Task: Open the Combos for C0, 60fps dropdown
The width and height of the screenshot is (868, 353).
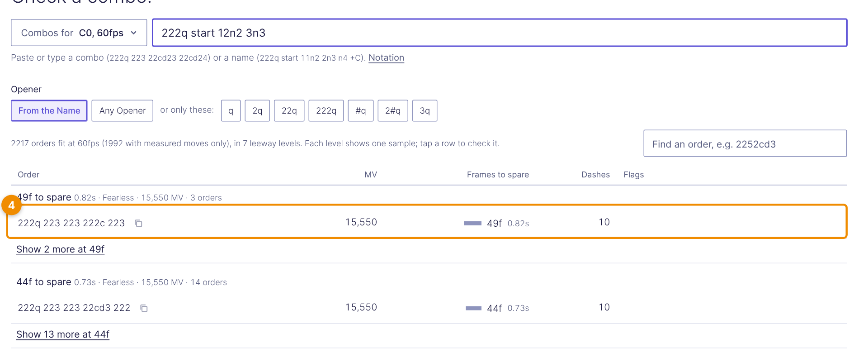Action: point(79,33)
